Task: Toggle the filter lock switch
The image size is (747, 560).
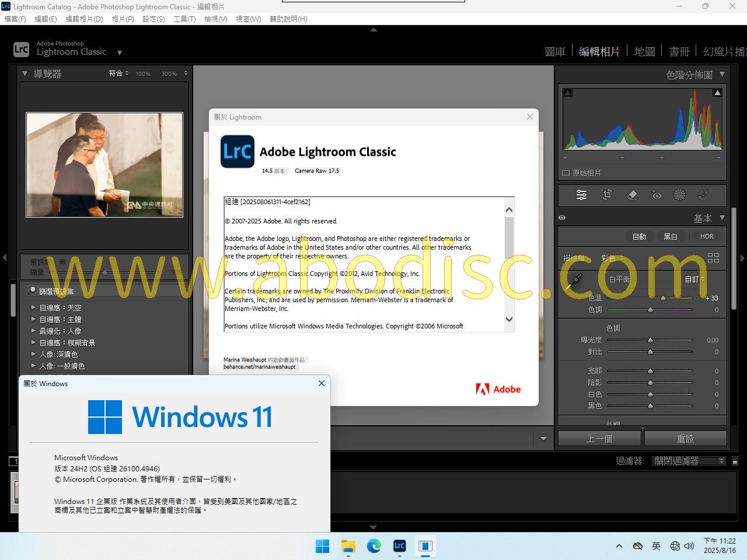Action: click(x=735, y=461)
